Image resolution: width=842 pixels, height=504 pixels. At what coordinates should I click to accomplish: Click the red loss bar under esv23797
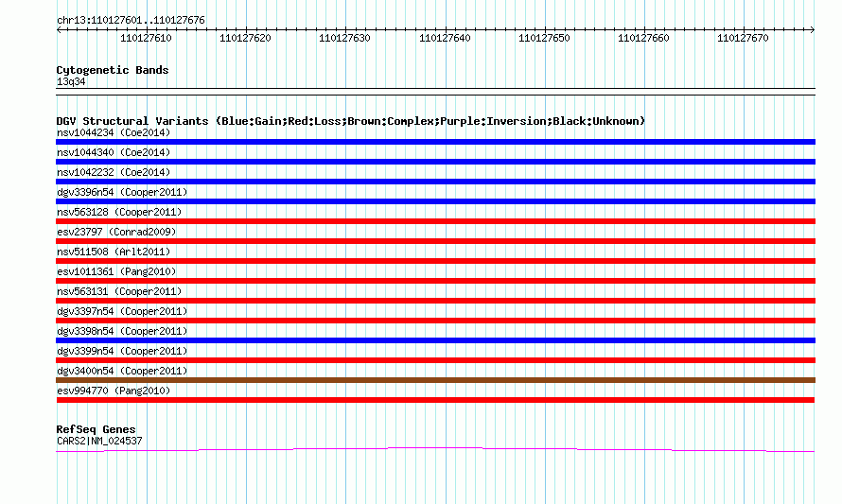(x=435, y=241)
